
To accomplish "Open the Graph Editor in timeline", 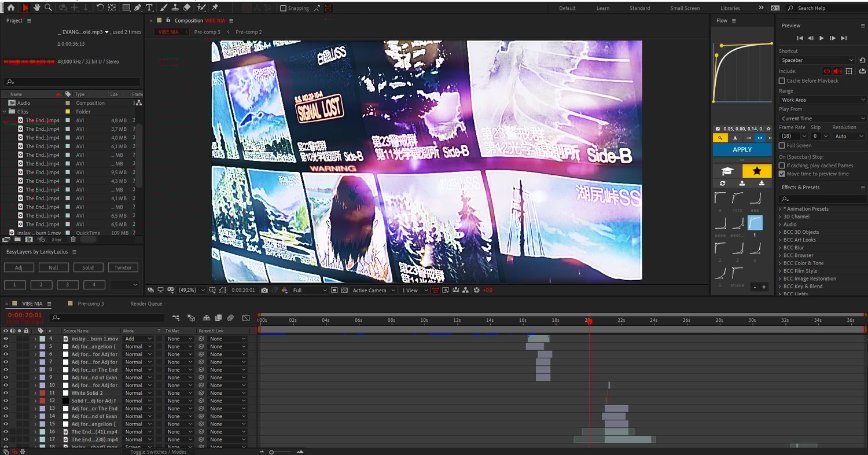I will click(246, 318).
